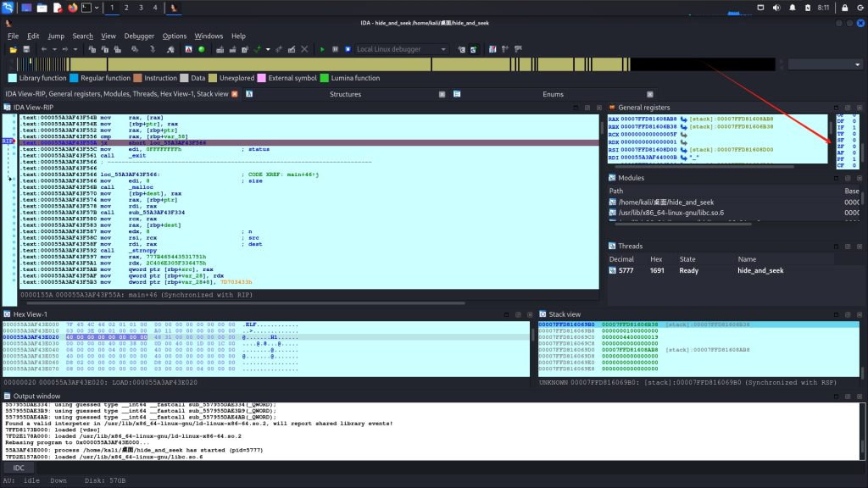Click the red warning A toolbar icon
Viewport: 868px width, 488px height.
coord(189,49)
